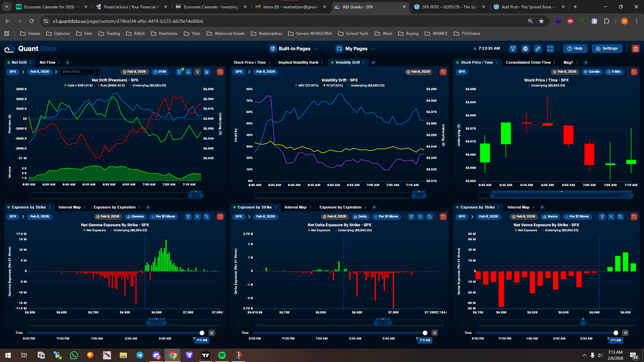Reset the Volatility Drift chart using red icon
Screen dimensions: 644x362
[443, 72]
